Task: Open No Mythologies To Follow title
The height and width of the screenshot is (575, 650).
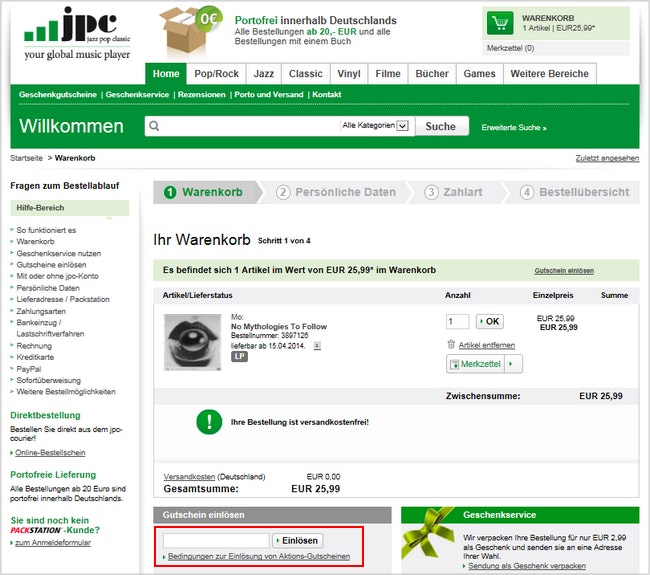Action: tap(279, 326)
